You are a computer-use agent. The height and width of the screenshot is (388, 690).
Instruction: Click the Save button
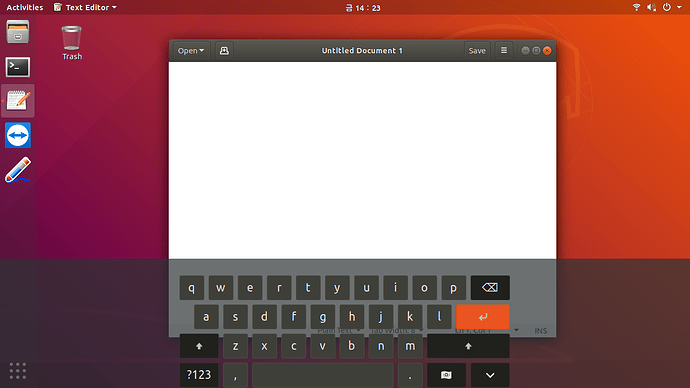click(x=477, y=51)
